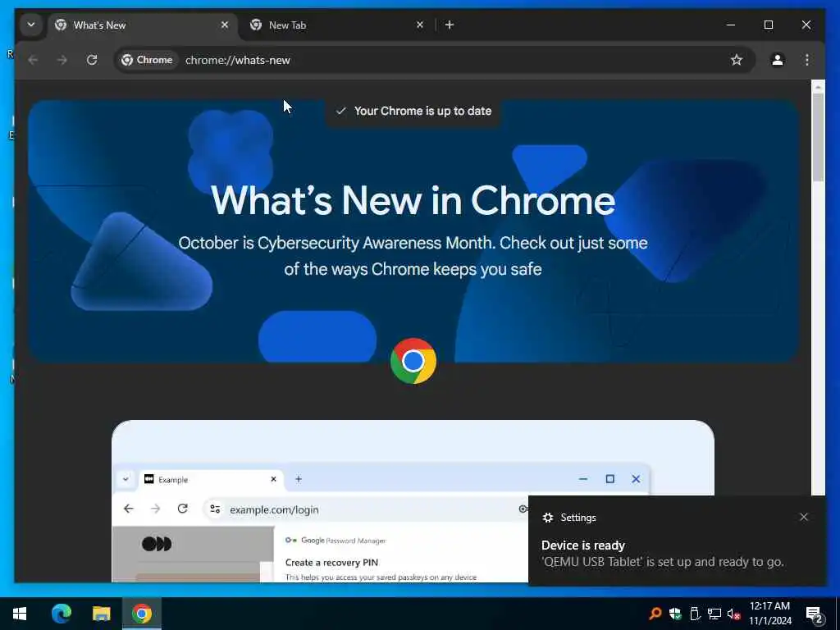Click the Chrome logo in the page
Screen dimensions: 840x630
point(413,361)
